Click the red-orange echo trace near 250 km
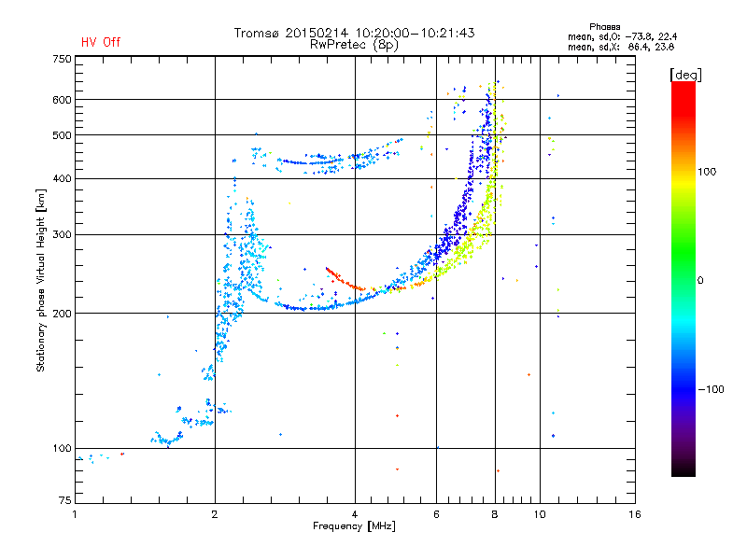Image resolution: width=747 pixels, height=560 pixels. (345, 280)
